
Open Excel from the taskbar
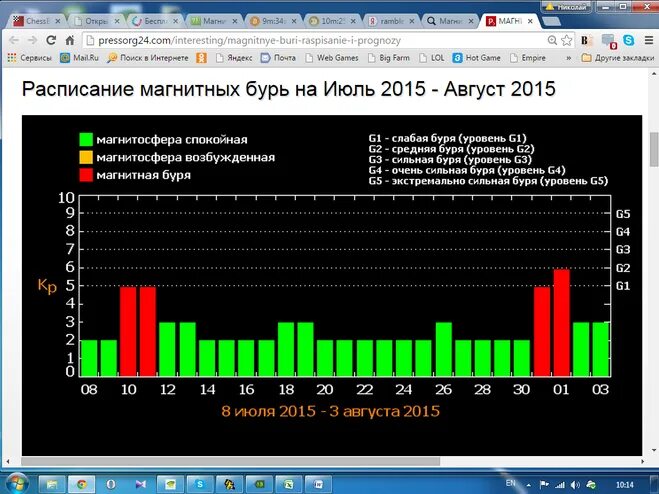click(x=289, y=484)
